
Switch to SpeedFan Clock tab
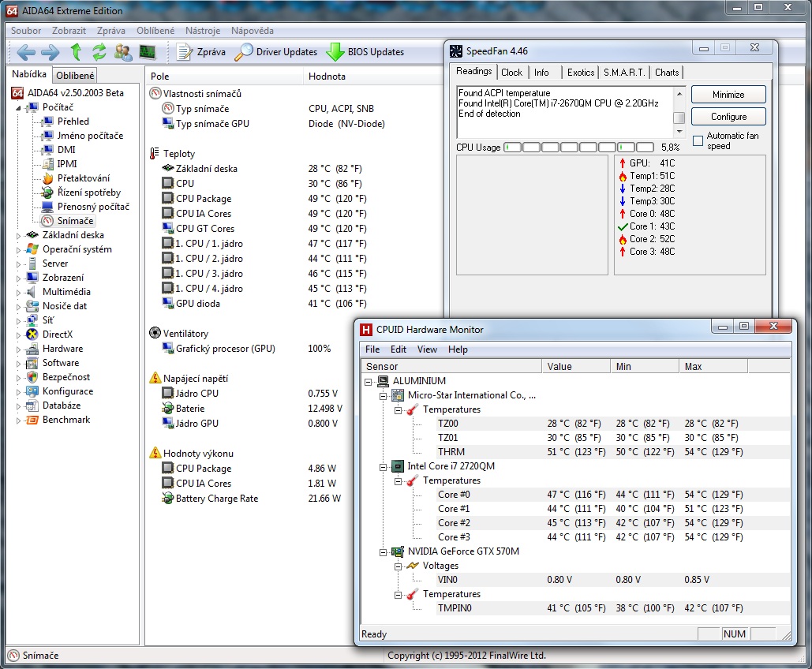511,73
